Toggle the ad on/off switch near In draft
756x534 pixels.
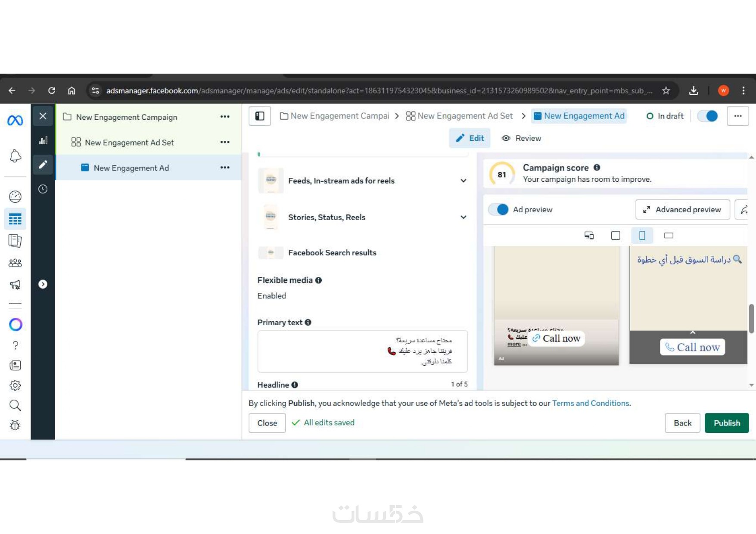708,116
